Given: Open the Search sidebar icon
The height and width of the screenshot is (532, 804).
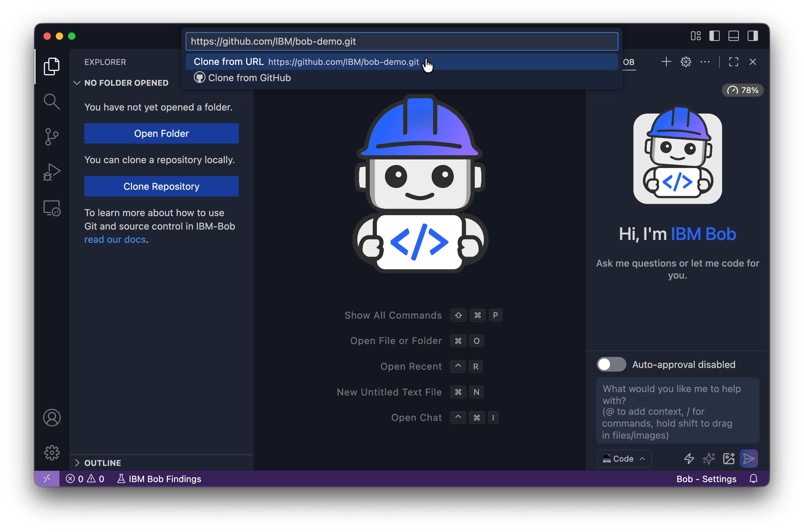Looking at the screenshot, I should coord(51,101).
